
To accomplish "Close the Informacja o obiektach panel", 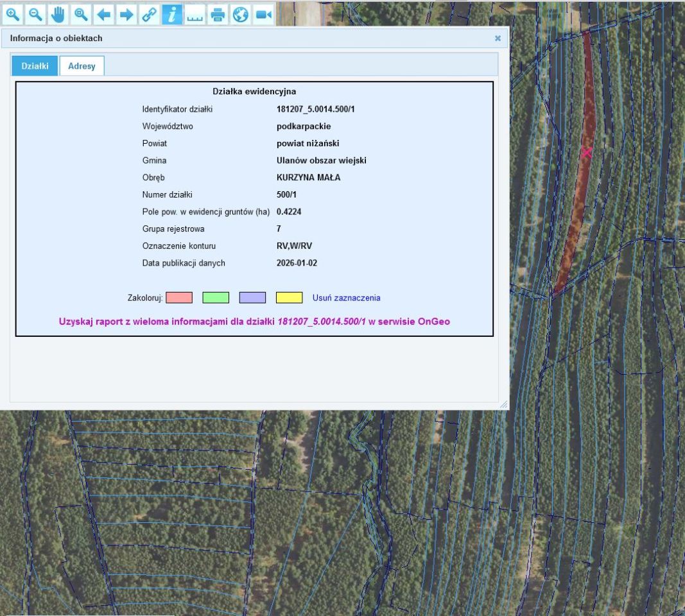I will pyautogui.click(x=498, y=38).
